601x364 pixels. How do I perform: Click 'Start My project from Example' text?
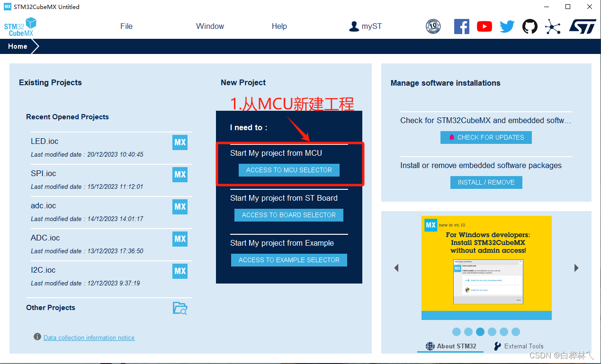pyautogui.click(x=282, y=243)
